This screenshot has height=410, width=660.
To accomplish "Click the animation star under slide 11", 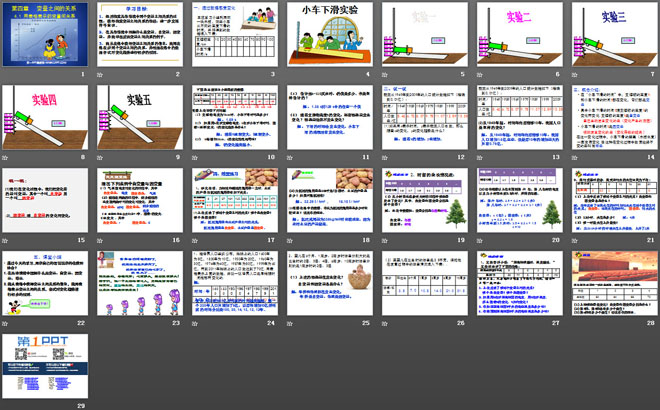I will pos(290,157).
